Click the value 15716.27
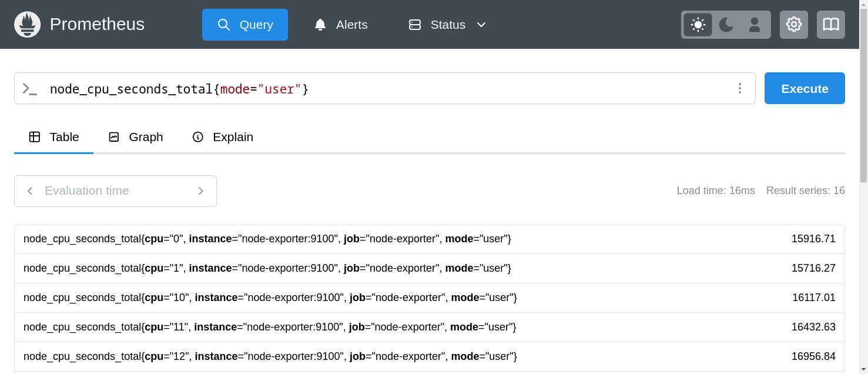 tap(813, 268)
